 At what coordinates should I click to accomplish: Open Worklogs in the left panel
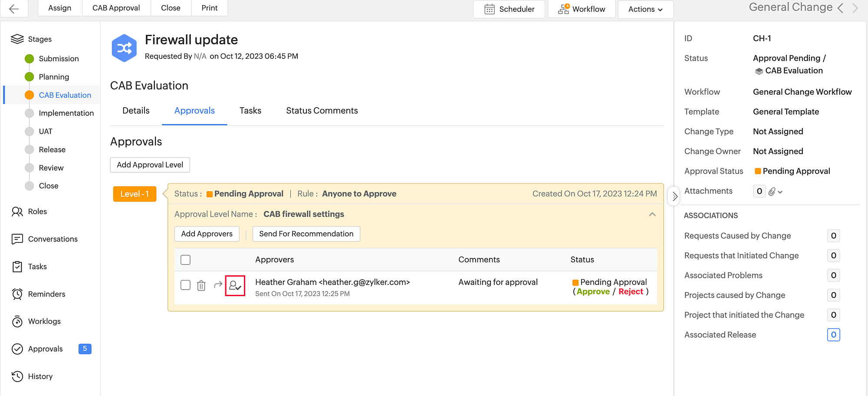point(44,321)
